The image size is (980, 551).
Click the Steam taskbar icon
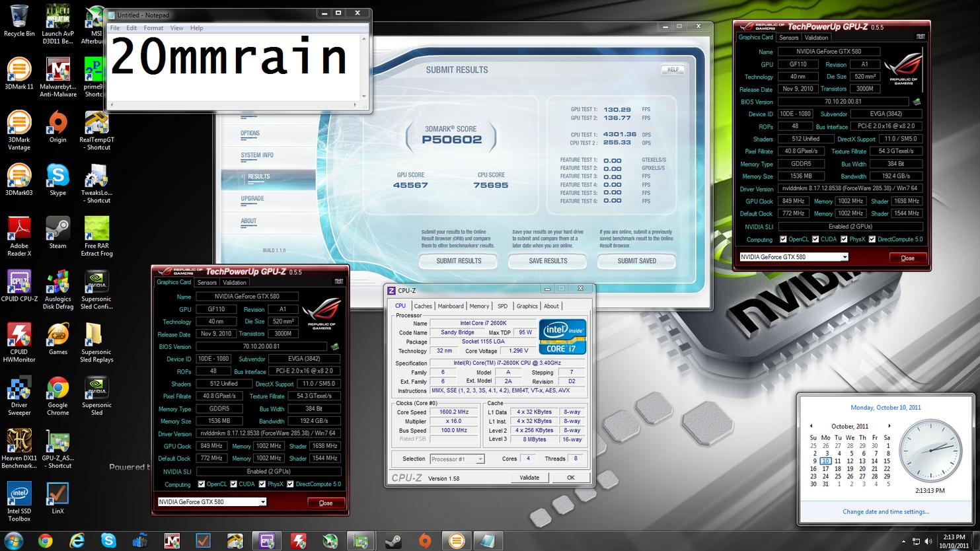393,541
